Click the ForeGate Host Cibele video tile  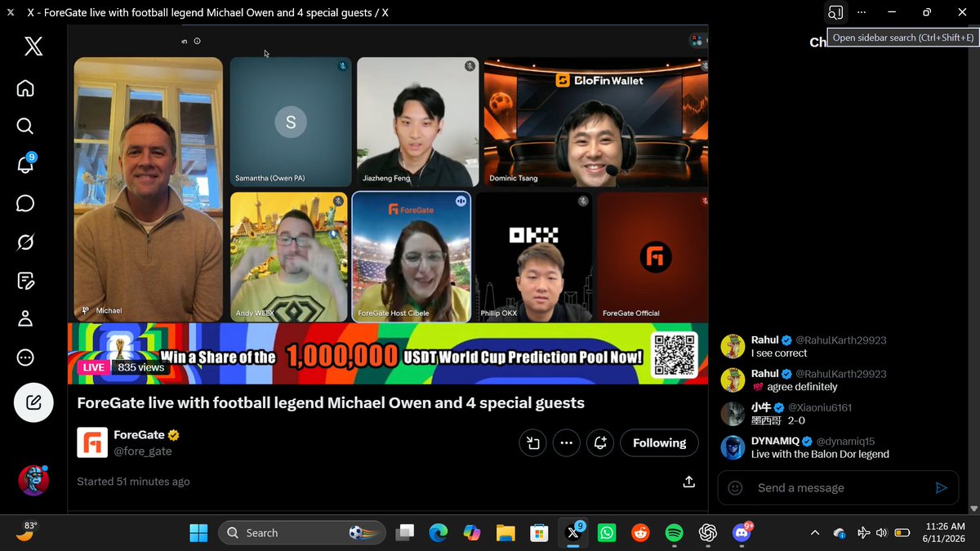pos(411,256)
